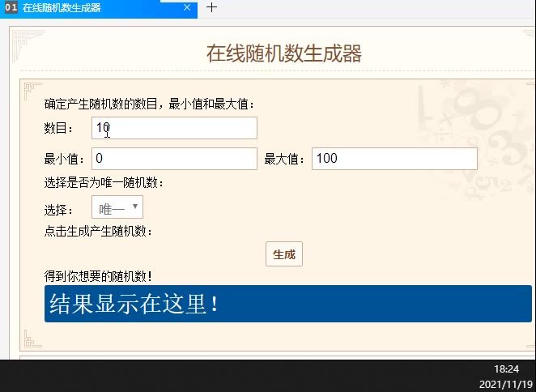The image size is (536, 392).
Task: Click the 在线随机数生成器 page heading
Action: (284, 53)
